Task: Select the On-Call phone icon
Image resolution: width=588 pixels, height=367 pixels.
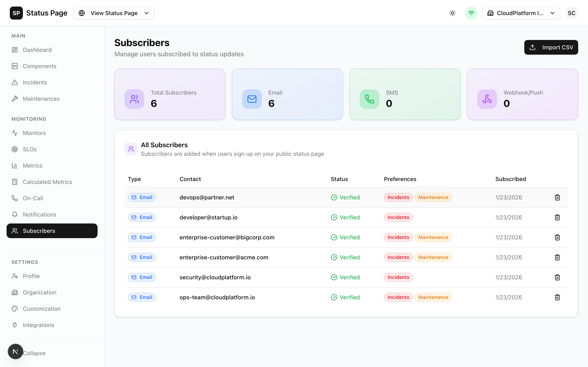Action: coord(15,198)
